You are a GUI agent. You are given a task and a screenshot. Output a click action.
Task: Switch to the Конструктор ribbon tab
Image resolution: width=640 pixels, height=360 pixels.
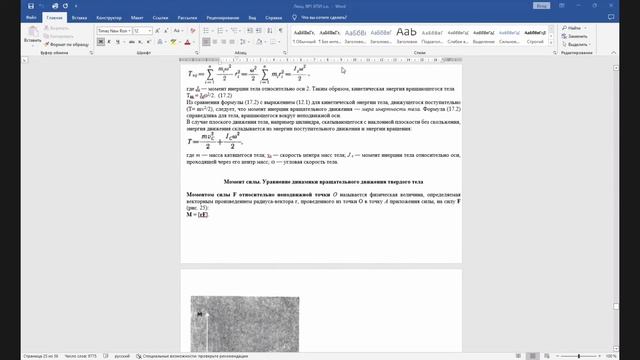click(x=109, y=18)
